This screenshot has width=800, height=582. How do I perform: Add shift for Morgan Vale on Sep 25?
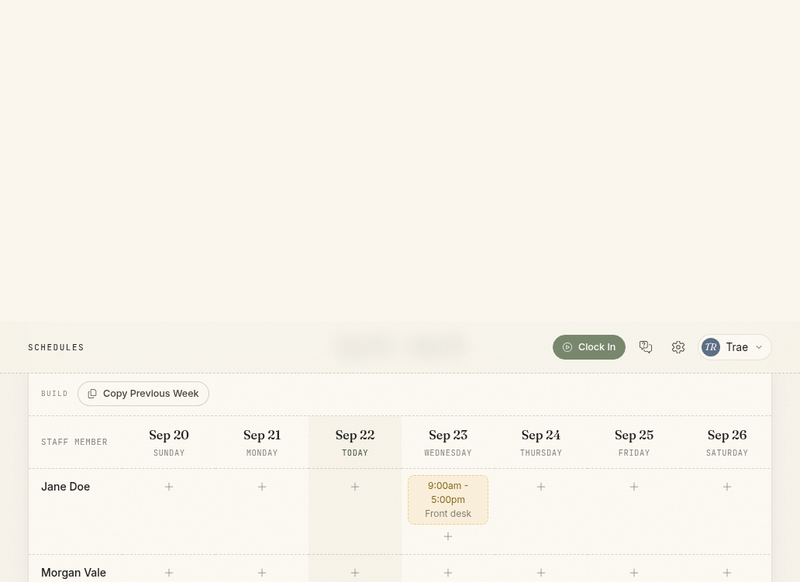[634, 573]
